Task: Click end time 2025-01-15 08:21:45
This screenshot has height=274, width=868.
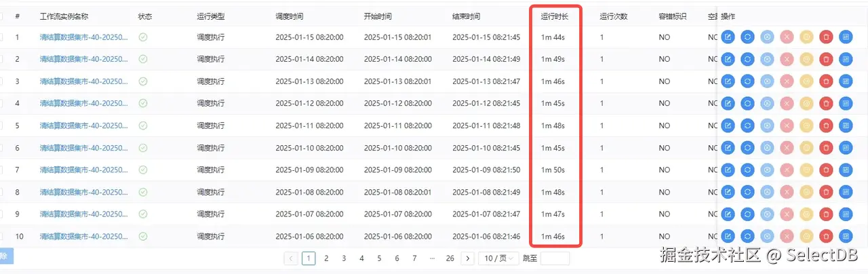Action: [x=486, y=37]
